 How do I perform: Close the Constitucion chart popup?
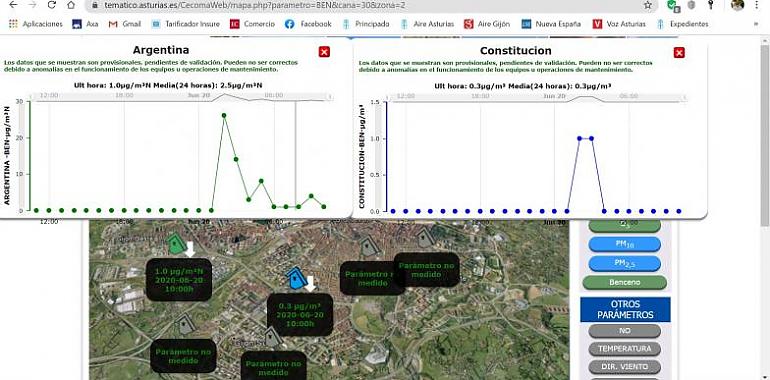tap(679, 53)
